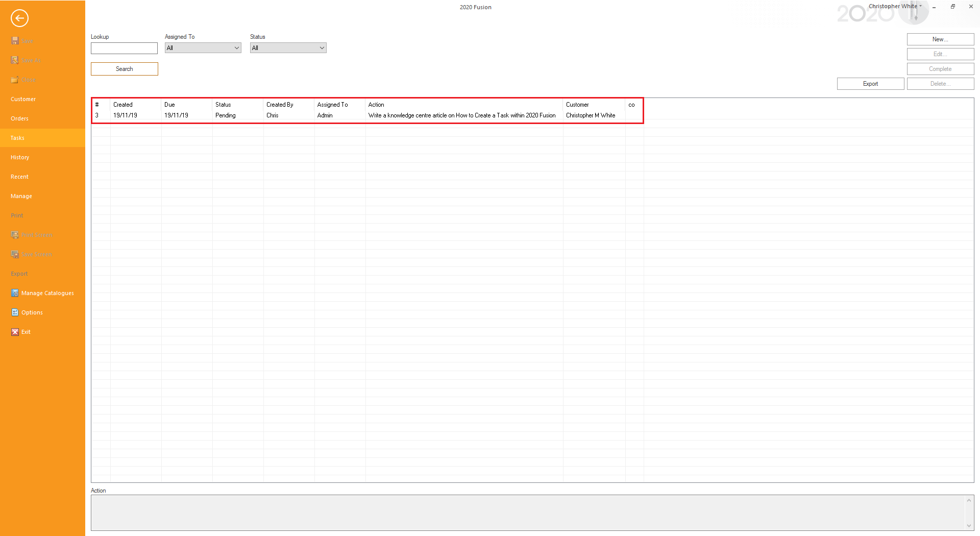The height and width of the screenshot is (536, 980).
Task: Click the Due column header
Action: coord(187,105)
